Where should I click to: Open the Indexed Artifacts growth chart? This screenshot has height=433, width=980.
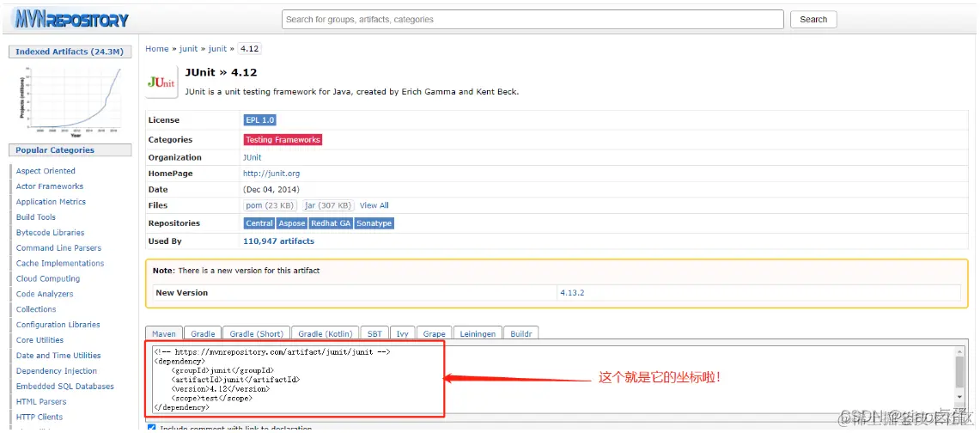(x=70, y=101)
